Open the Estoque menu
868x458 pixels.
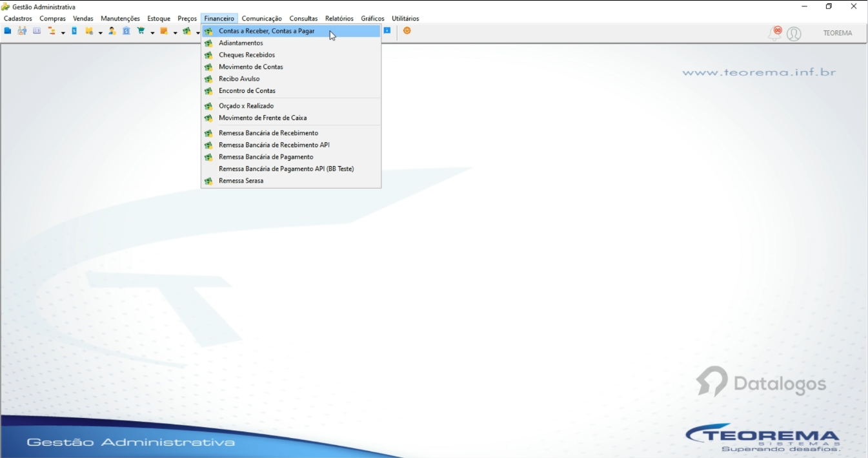[159, 19]
